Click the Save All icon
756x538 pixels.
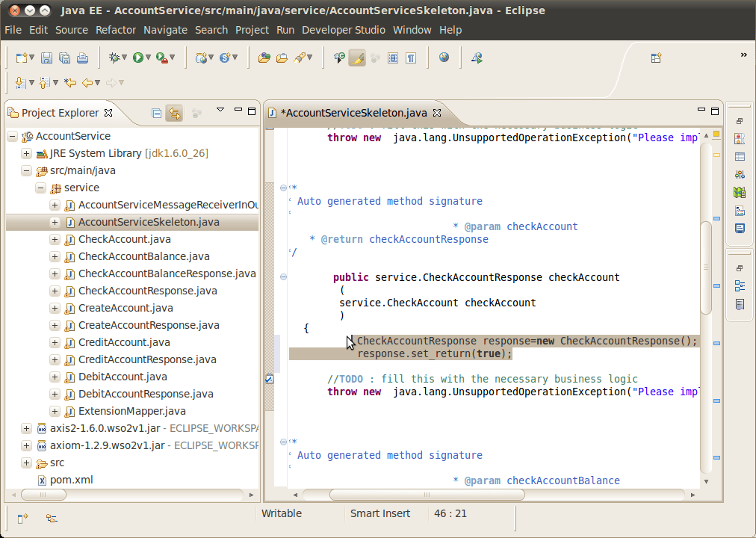tap(64, 58)
